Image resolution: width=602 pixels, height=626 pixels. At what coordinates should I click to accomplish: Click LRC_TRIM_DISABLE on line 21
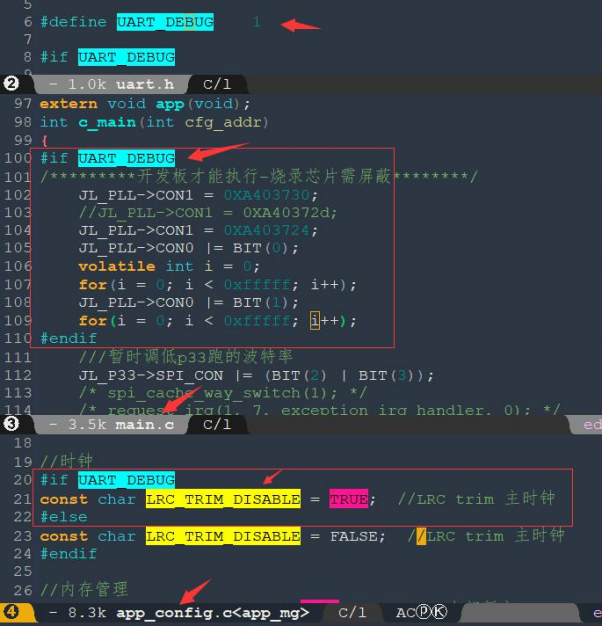(223, 499)
